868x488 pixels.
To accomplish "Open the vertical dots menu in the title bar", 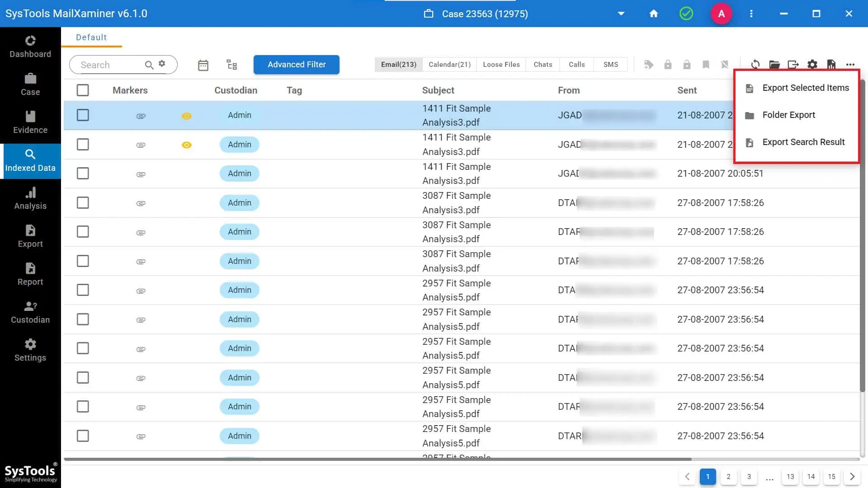I will [x=751, y=14].
